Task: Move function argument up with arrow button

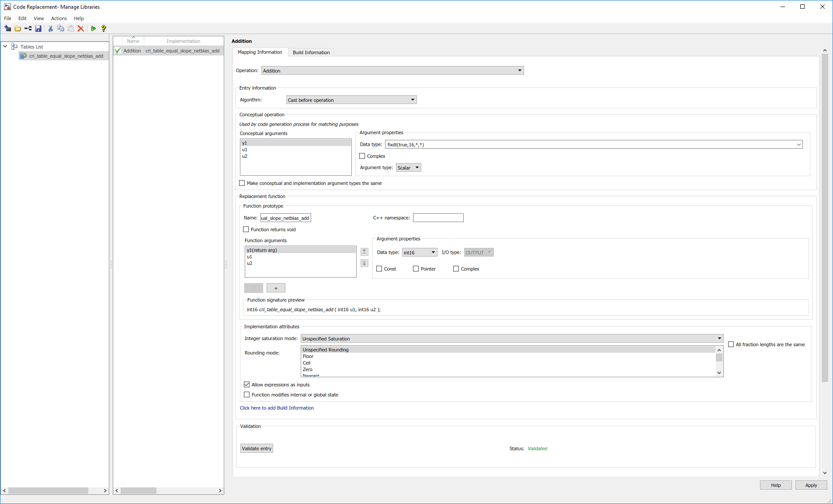Action: (364, 251)
